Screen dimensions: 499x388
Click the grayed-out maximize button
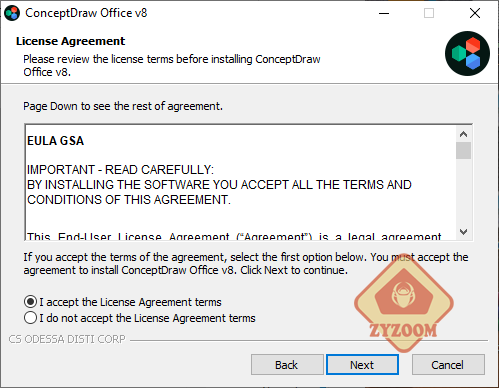click(429, 13)
